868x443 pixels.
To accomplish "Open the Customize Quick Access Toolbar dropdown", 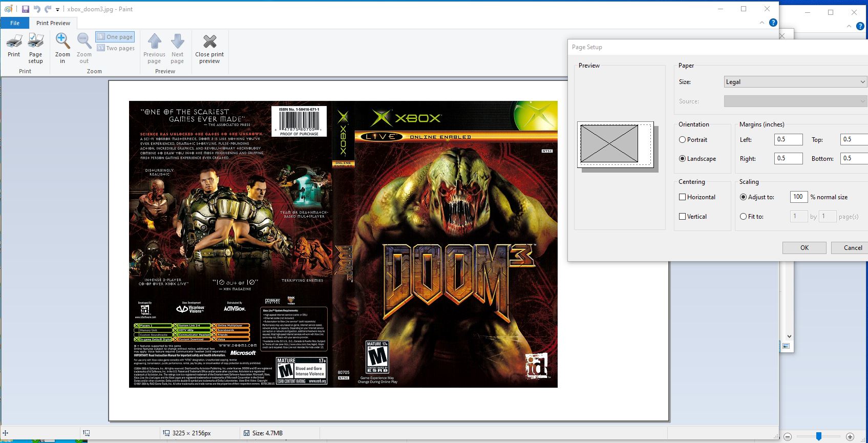I will tap(57, 9).
